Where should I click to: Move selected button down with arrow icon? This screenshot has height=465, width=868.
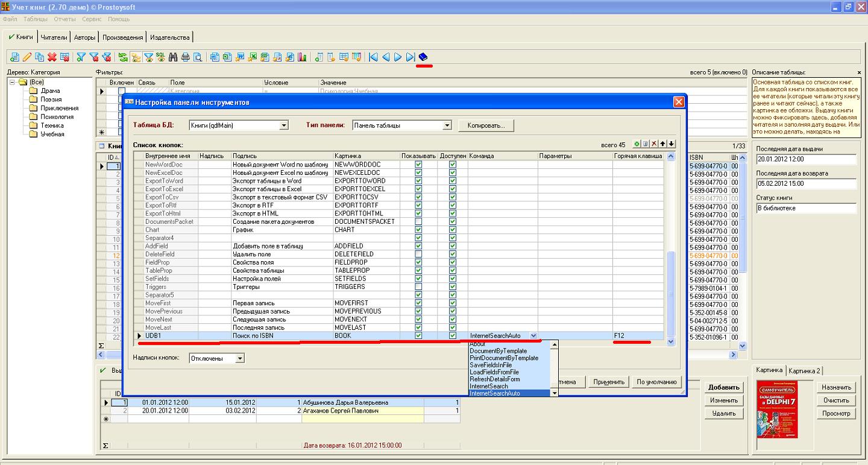[671, 144]
